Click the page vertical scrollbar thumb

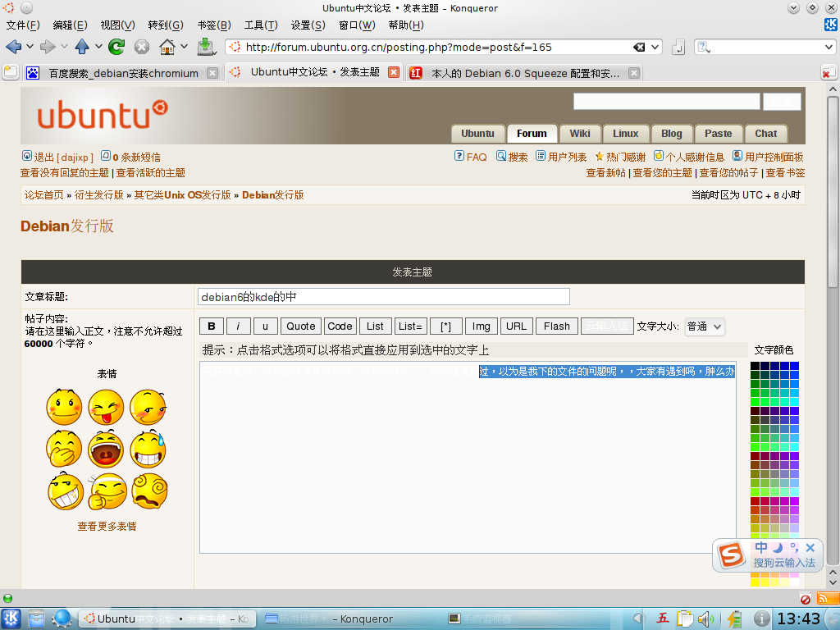point(833,192)
